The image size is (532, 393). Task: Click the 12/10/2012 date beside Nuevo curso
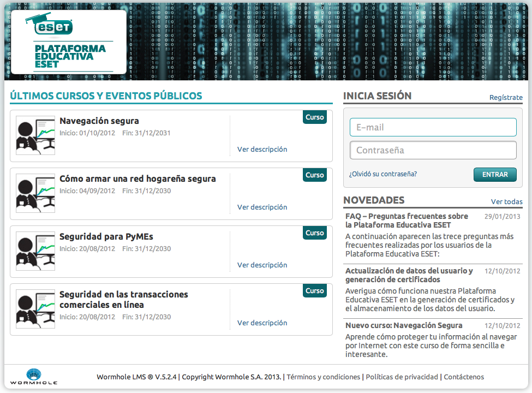(x=502, y=326)
